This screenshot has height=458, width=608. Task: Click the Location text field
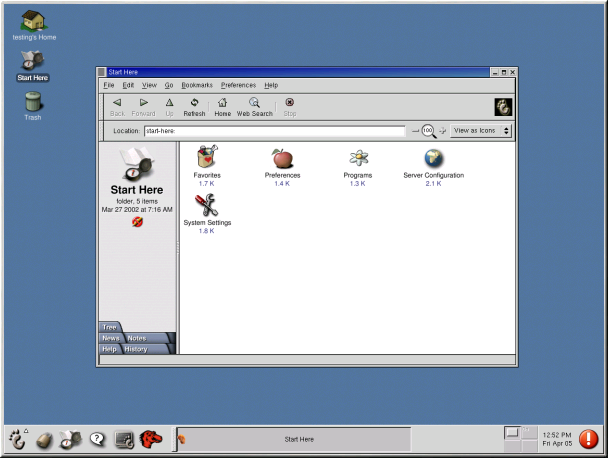273,131
